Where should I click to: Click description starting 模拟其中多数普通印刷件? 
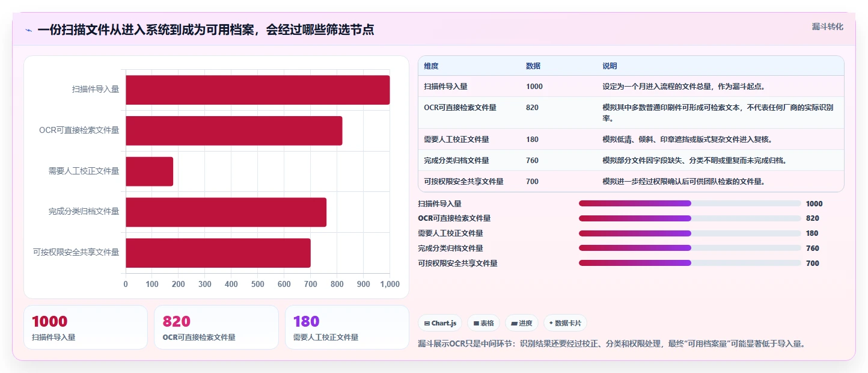pos(718,113)
